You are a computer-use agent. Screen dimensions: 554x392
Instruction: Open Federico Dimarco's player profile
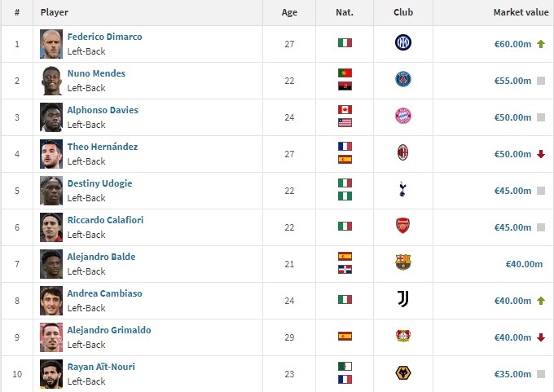103,37
